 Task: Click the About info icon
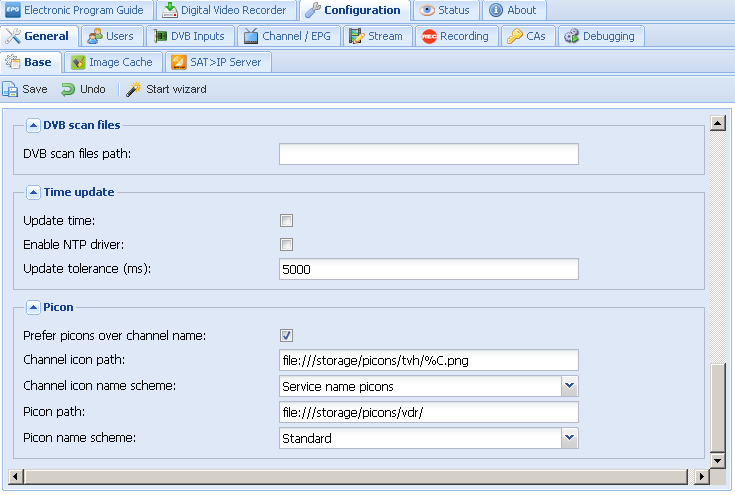click(496, 10)
